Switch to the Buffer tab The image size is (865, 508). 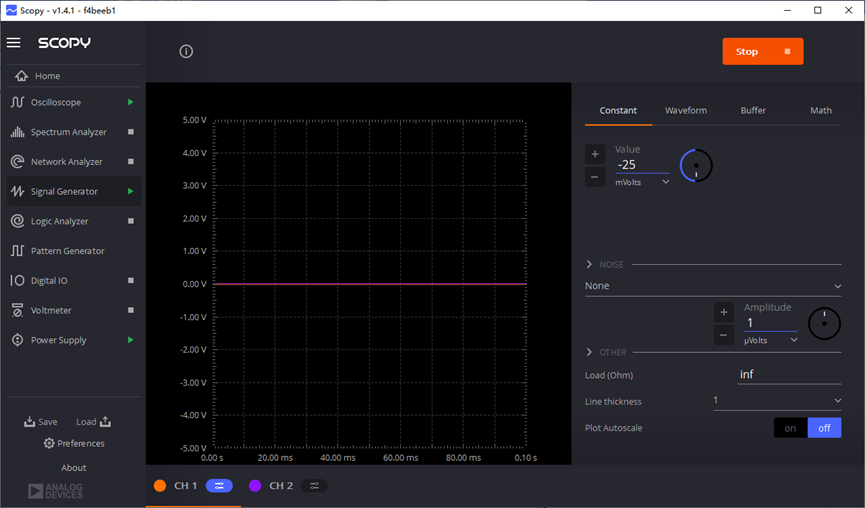point(753,111)
